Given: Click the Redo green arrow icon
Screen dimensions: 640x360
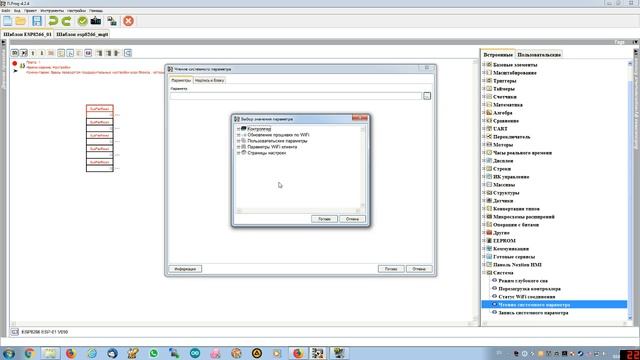Looking at the screenshot, I should click(66, 21).
